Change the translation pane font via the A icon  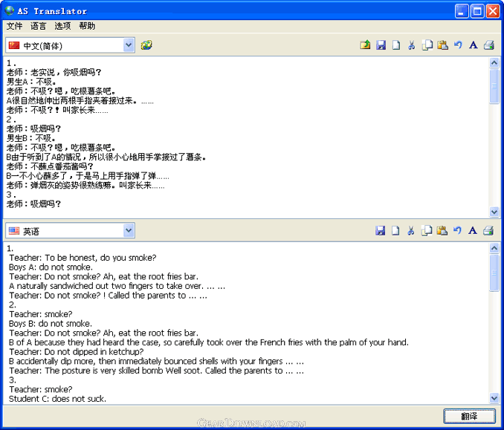pyautogui.click(x=473, y=230)
